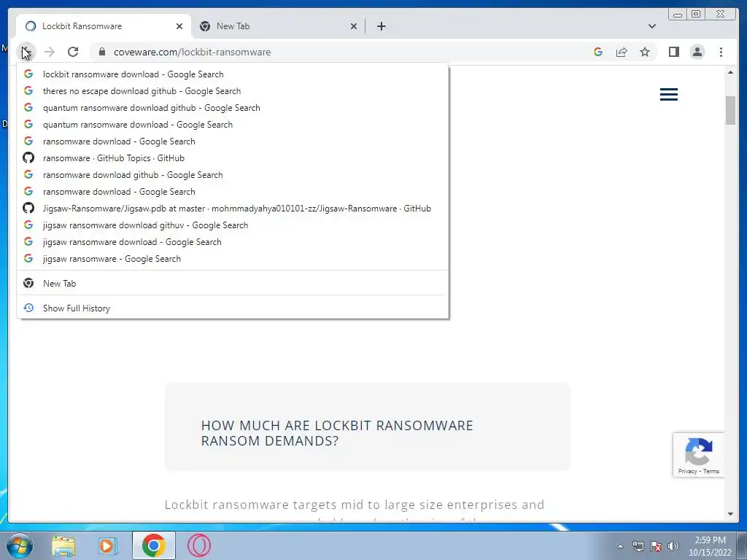Open the Windows Start menu
Viewport: 747px width, 560px height.
(20, 545)
